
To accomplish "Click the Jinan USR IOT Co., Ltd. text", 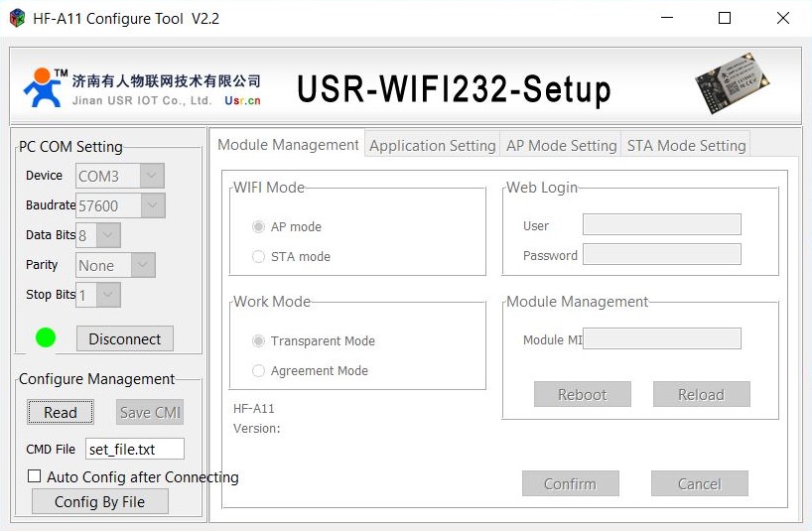I will point(142,100).
